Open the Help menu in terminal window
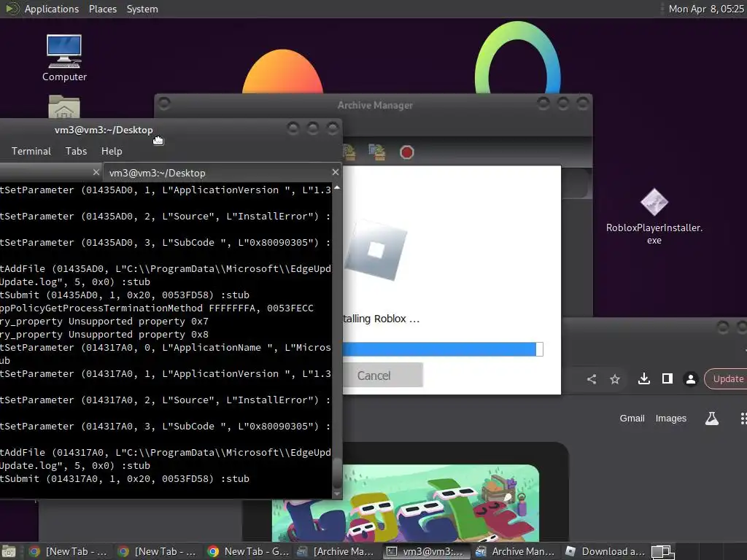The height and width of the screenshot is (560, 747). [112, 151]
